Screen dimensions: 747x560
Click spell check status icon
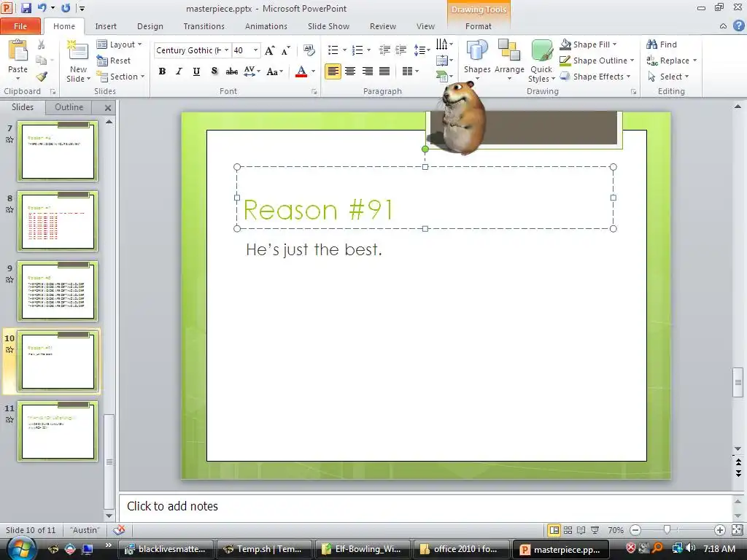pos(119,530)
